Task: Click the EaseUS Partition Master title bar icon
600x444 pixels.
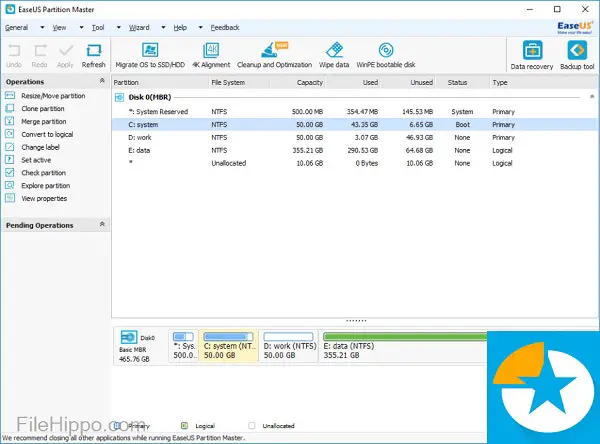Action: tap(10, 9)
